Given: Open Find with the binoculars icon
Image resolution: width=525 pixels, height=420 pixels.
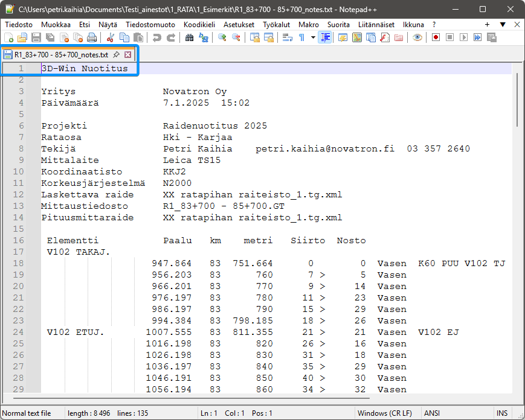Looking at the screenshot, I should (189, 37).
